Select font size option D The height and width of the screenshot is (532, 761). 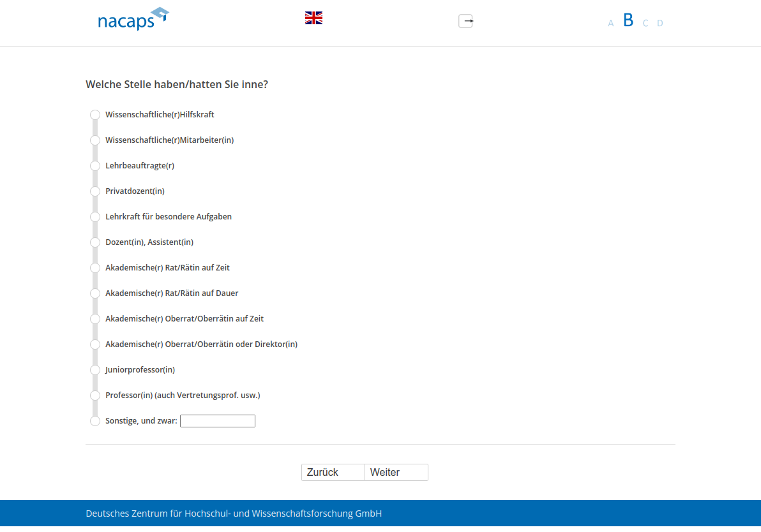tap(660, 24)
